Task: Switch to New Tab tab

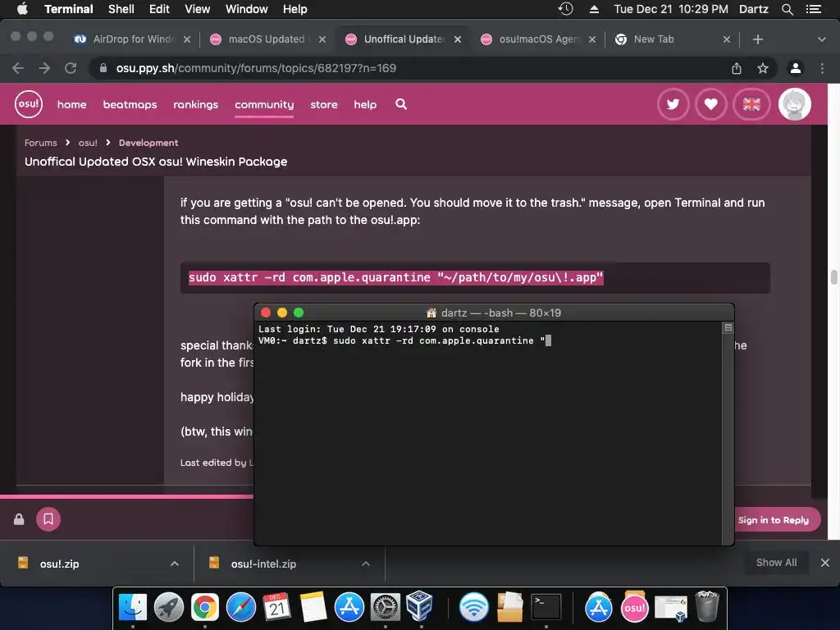Action: tap(673, 39)
